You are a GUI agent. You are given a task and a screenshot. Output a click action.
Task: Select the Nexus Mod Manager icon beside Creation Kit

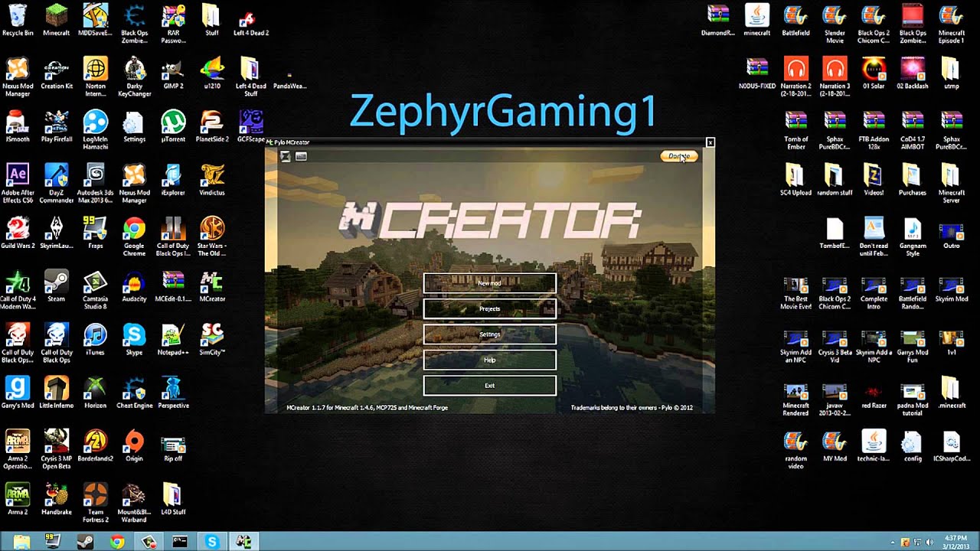click(17, 77)
